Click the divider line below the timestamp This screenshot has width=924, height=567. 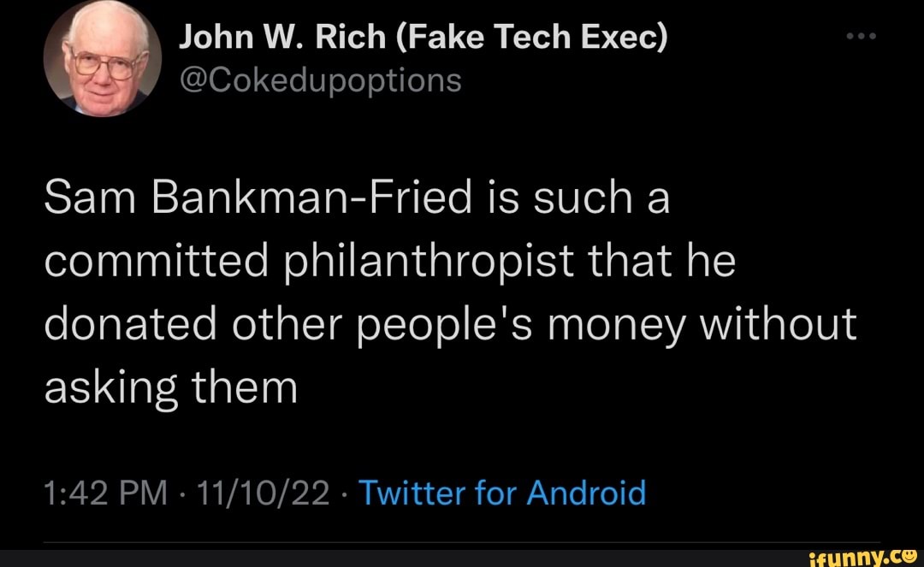pyautogui.click(x=462, y=540)
